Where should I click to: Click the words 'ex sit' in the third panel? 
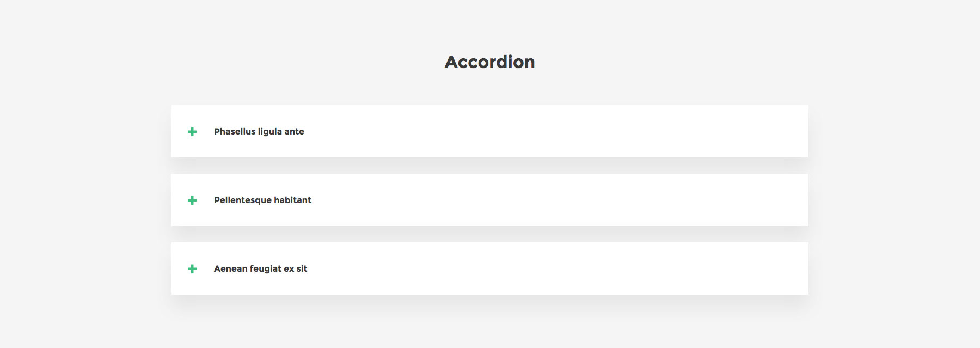point(296,268)
